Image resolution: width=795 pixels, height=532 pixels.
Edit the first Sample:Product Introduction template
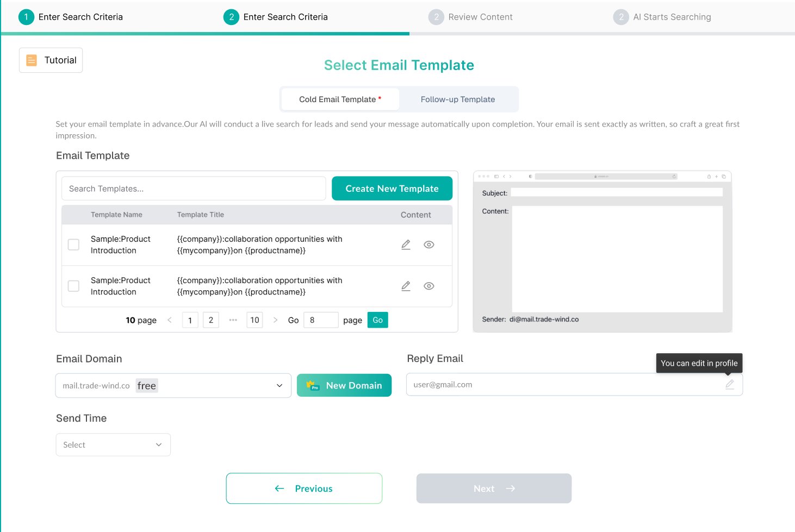[x=406, y=245]
